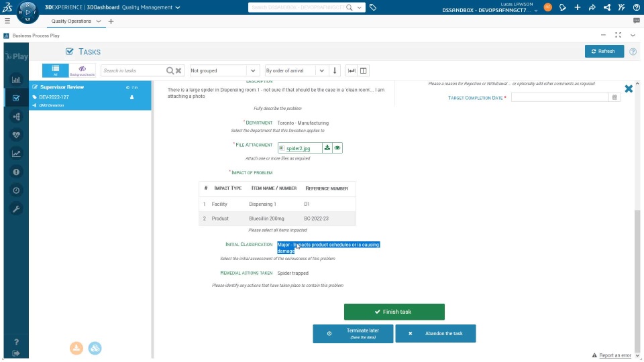
Task: Select the Tasks checkmark sidebar icon
Action: (x=16, y=98)
